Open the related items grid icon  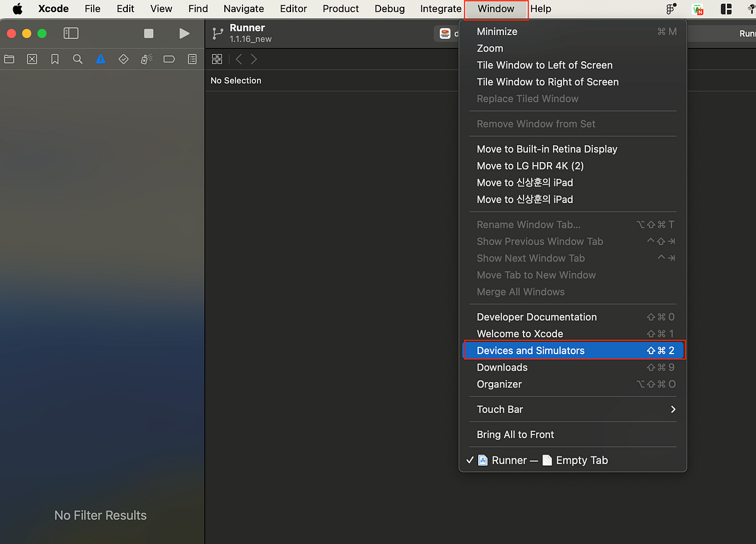pyautogui.click(x=217, y=59)
